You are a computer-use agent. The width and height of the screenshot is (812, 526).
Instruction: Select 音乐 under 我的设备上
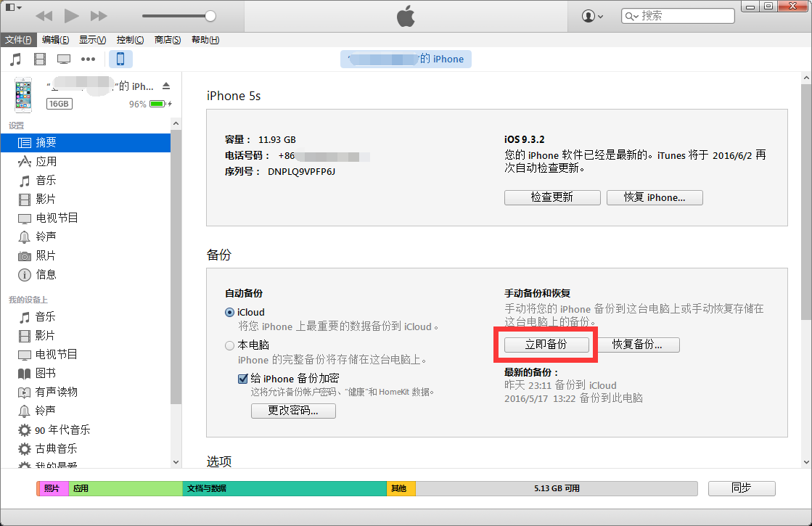(x=86, y=317)
